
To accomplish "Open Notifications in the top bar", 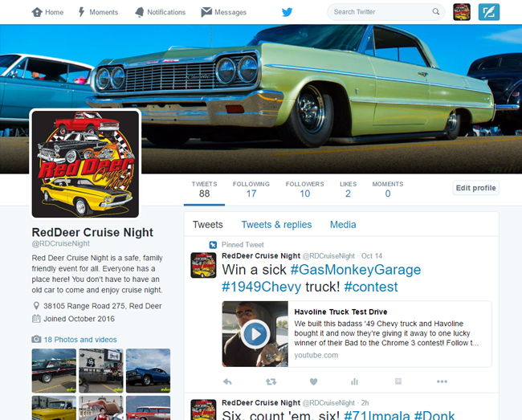I will 159,12.
